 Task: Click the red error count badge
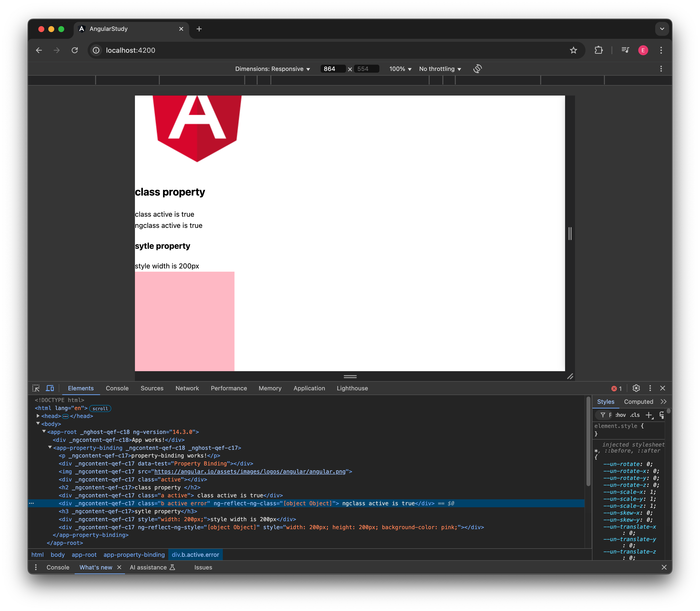(x=616, y=389)
